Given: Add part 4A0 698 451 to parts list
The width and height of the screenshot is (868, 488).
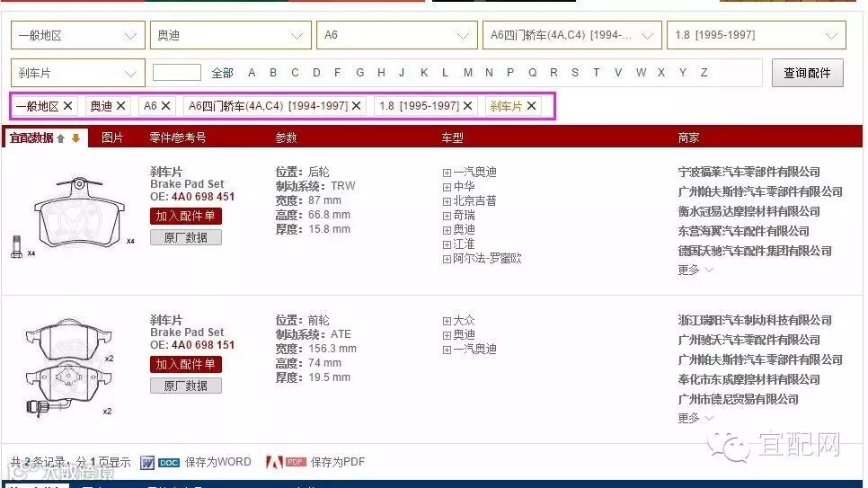Looking at the screenshot, I should click(x=186, y=216).
